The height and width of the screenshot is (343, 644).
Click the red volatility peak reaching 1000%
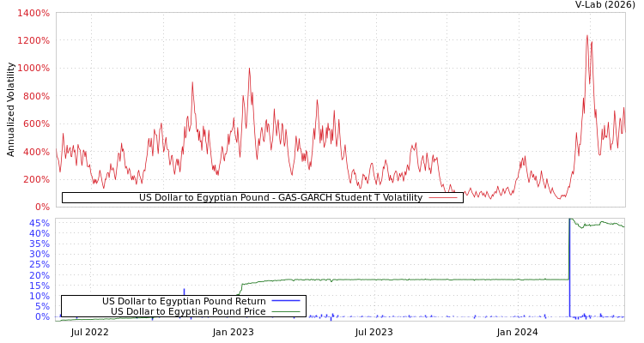249,69
